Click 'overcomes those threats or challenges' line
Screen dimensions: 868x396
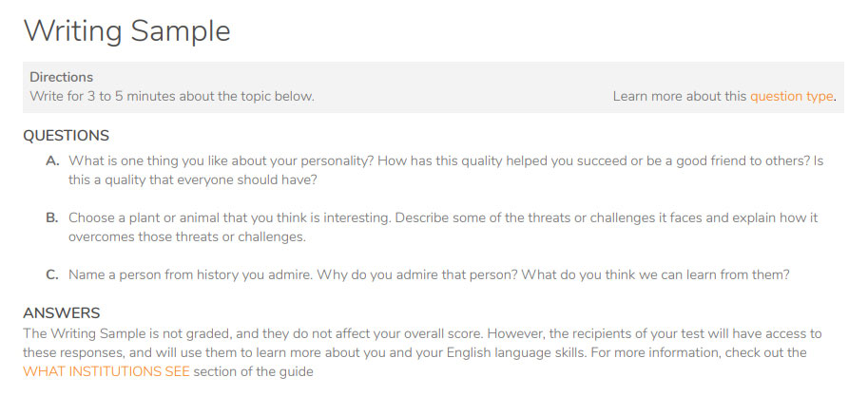click(x=187, y=236)
